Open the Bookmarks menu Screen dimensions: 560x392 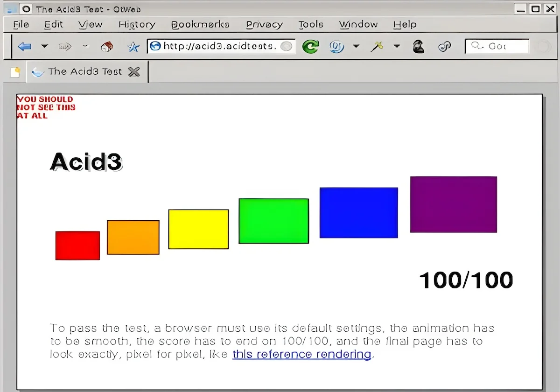pos(200,25)
